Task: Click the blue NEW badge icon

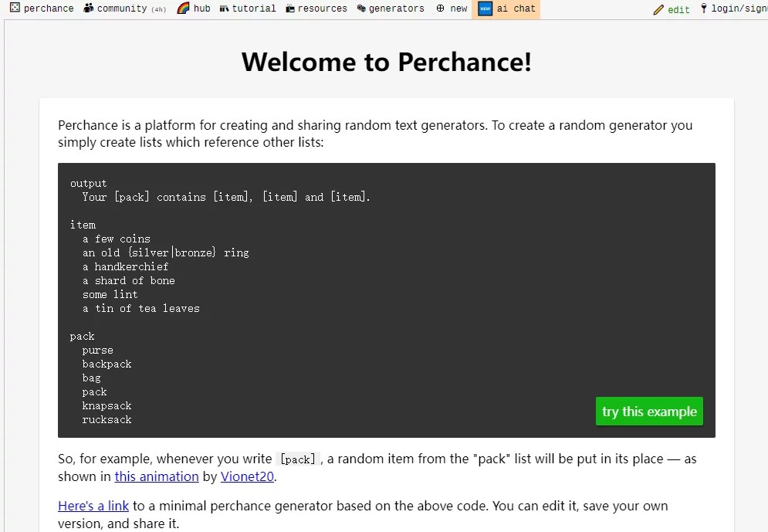Action: [x=485, y=8]
